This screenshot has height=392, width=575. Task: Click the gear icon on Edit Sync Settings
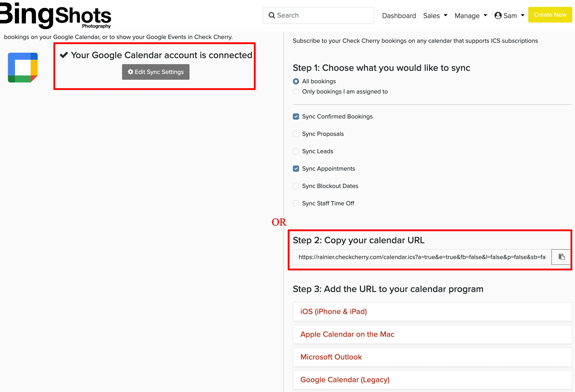[x=130, y=72]
